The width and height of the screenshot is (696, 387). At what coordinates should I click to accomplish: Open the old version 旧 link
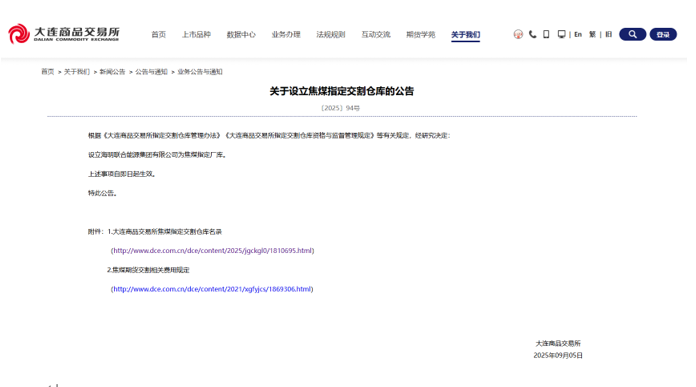pyautogui.click(x=609, y=34)
